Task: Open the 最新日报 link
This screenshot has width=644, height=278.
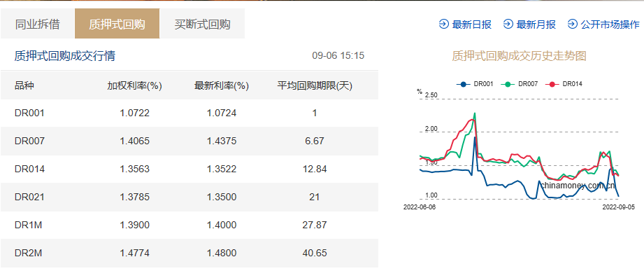Action: pos(471,25)
